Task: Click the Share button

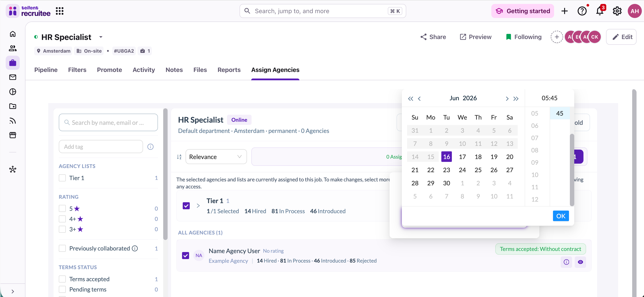Action: (433, 37)
